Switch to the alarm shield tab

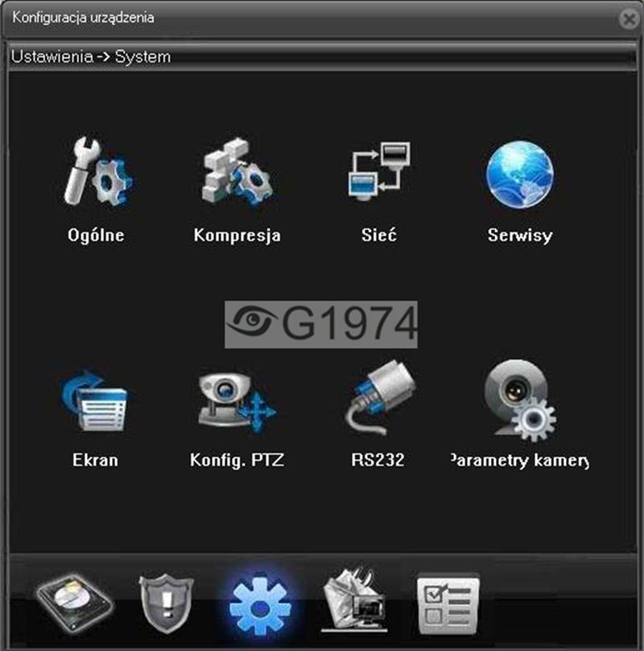[x=166, y=604]
